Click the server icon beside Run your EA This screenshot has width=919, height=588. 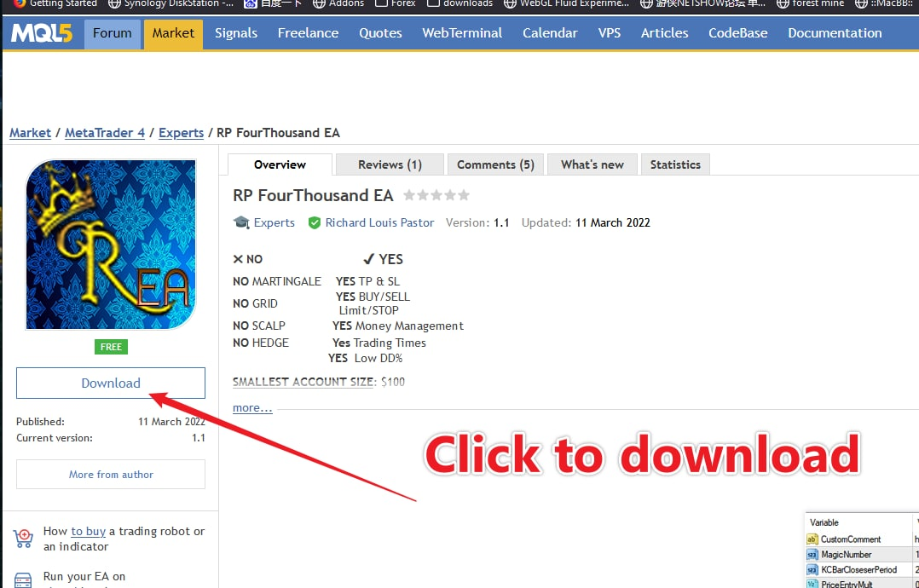click(23, 579)
